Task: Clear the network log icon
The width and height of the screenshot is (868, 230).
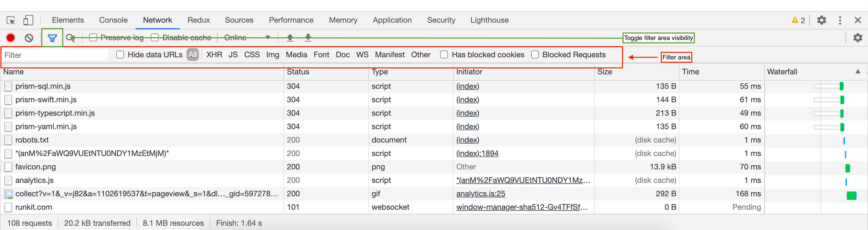Action: pos(29,38)
